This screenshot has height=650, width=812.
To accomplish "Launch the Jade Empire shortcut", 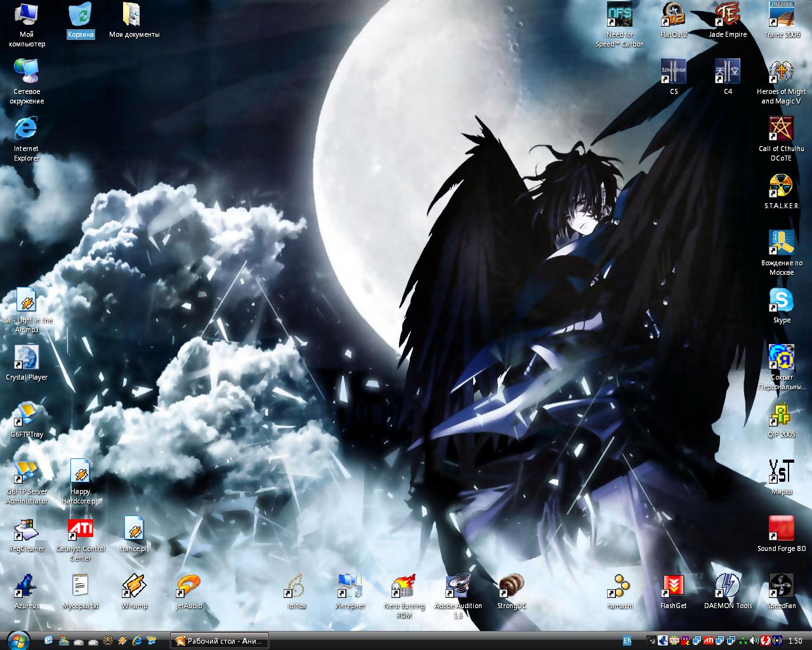I will (x=728, y=21).
